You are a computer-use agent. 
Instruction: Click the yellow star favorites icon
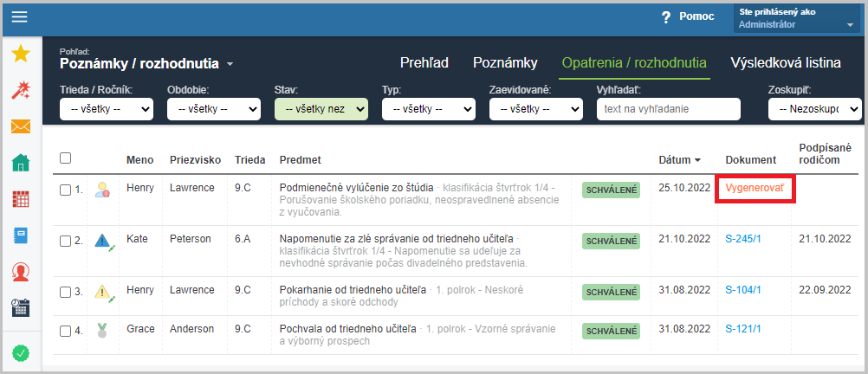[x=21, y=54]
